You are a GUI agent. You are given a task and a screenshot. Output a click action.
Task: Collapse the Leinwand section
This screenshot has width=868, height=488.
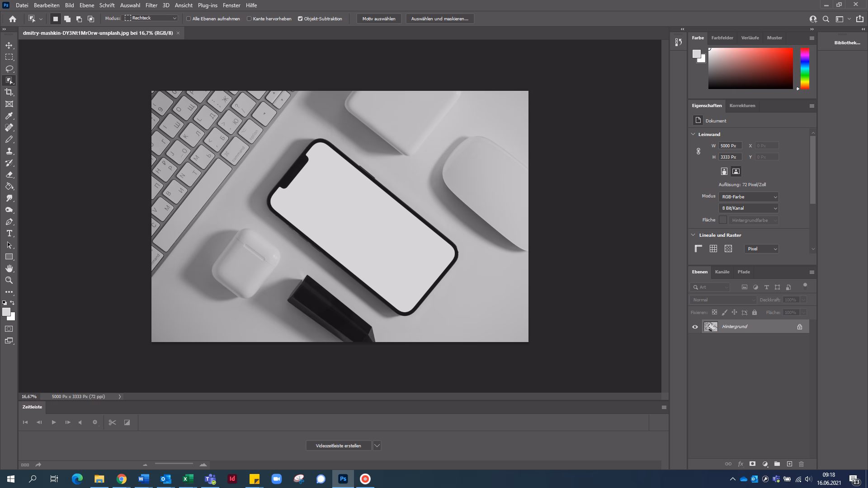(693, 134)
